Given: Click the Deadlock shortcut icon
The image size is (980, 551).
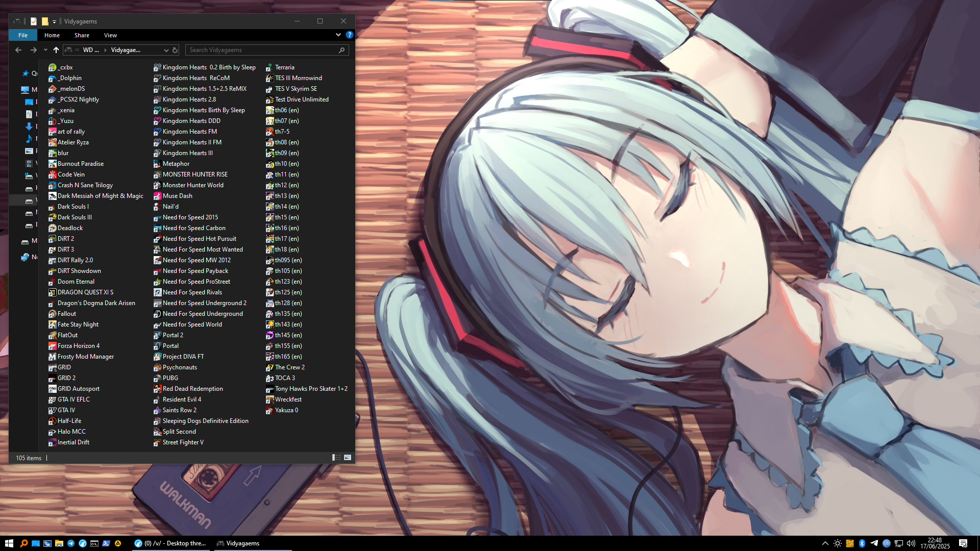Looking at the screenshot, I should click(x=52, y=228).
